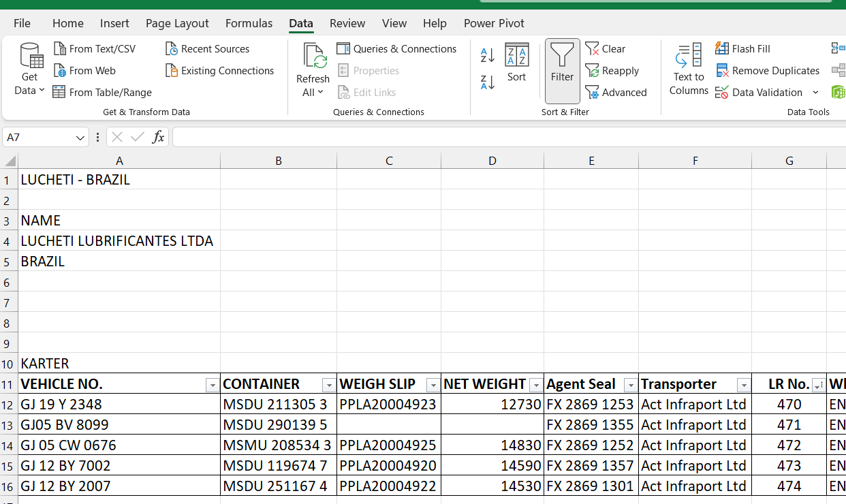Open CONTAINER filter dropdown
Screen dimensions: 846x504
tap(329, 385)
